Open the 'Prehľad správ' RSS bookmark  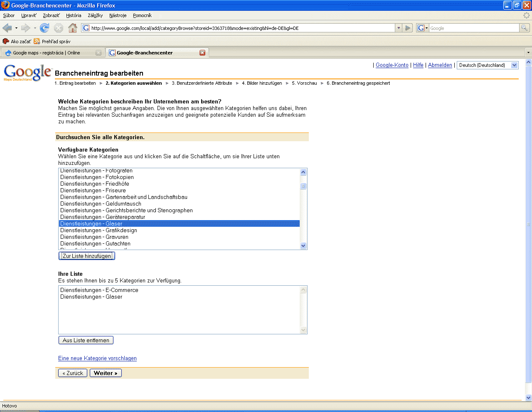pyautogui.click(x=52, y=41)
